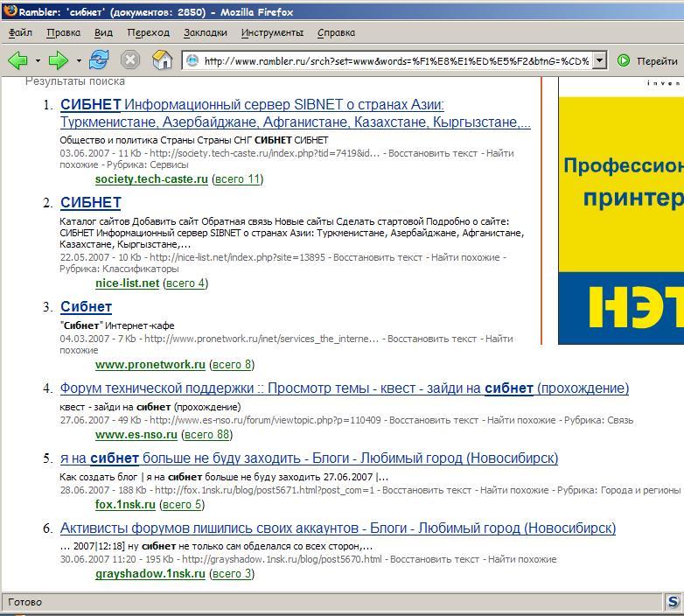Click the rambler.ru URL address field
The height and width of the screenshot is (616, 684).
(396, 61)
